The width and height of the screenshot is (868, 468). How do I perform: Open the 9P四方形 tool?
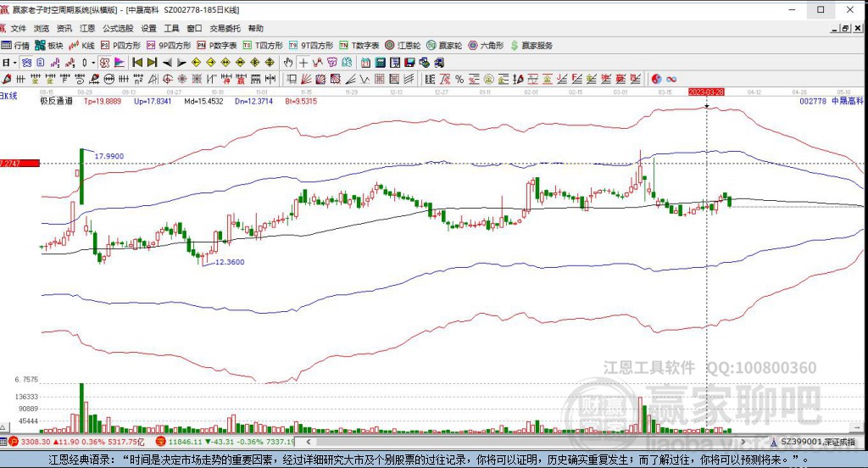click(169, 46)
